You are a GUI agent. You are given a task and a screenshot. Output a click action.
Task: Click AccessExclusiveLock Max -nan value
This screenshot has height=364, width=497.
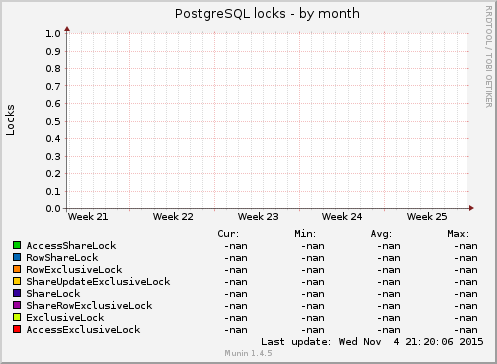pyautogui.click(x=466, y=330)
